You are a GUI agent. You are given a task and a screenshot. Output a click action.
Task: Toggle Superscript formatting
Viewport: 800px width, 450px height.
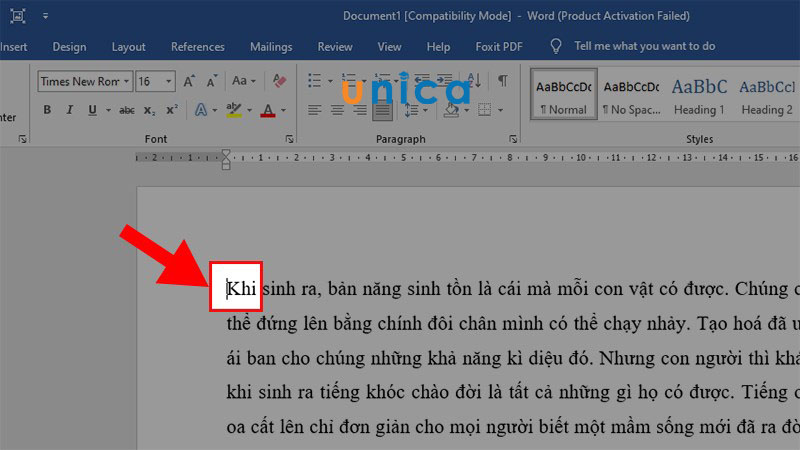point(172,110)
